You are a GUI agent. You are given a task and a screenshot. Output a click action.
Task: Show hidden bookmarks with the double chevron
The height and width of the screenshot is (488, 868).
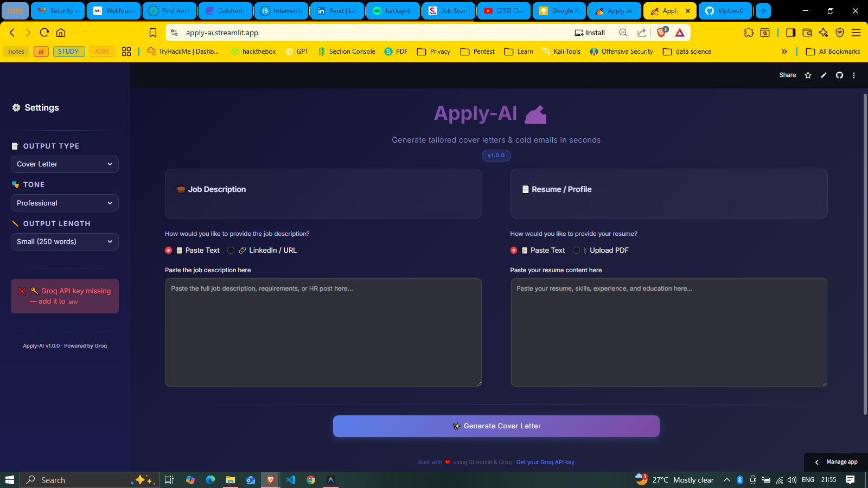click(784, 52)
